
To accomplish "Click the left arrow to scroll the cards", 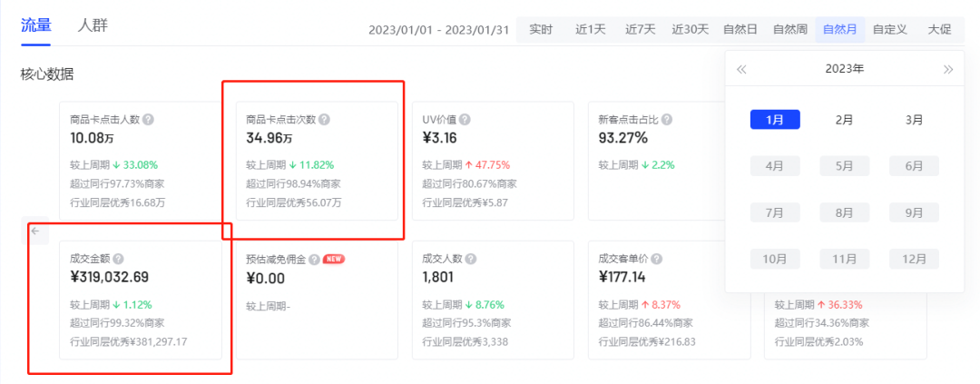I will click(35, 231).
